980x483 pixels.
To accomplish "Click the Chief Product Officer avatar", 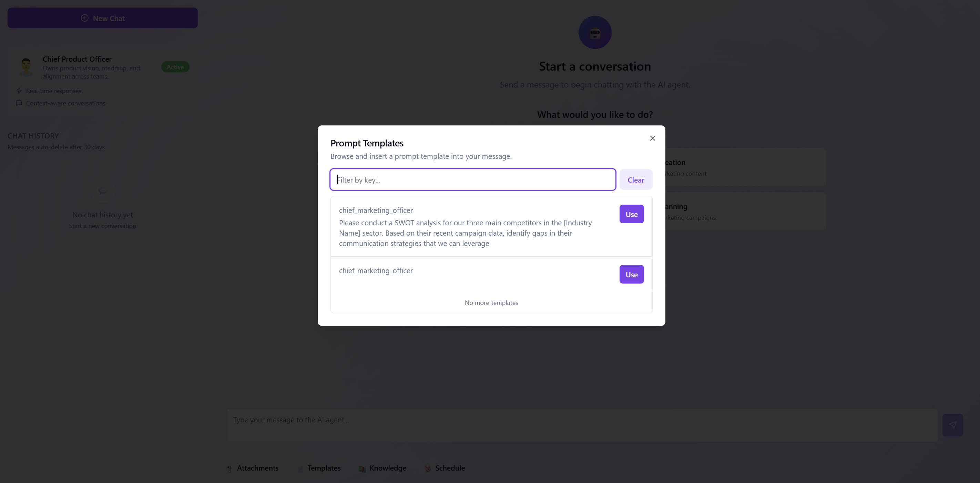I will [26, 67].
